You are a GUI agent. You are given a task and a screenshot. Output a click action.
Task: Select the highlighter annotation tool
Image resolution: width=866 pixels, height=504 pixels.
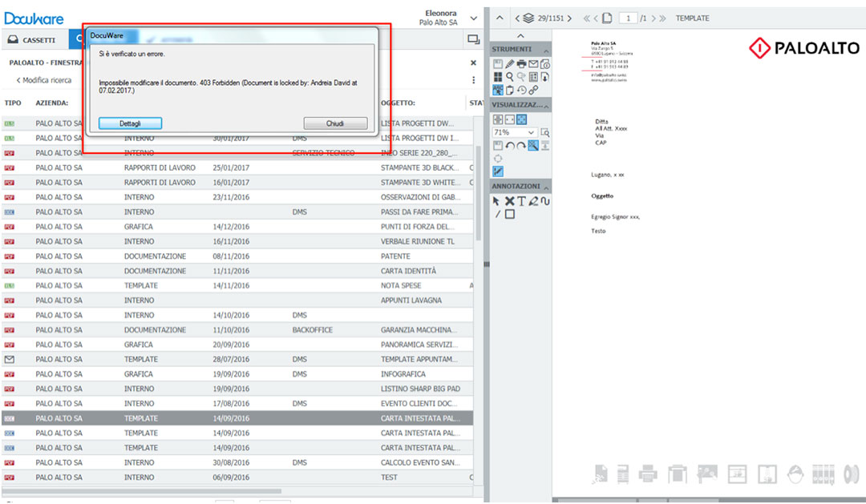coord(533,201)
